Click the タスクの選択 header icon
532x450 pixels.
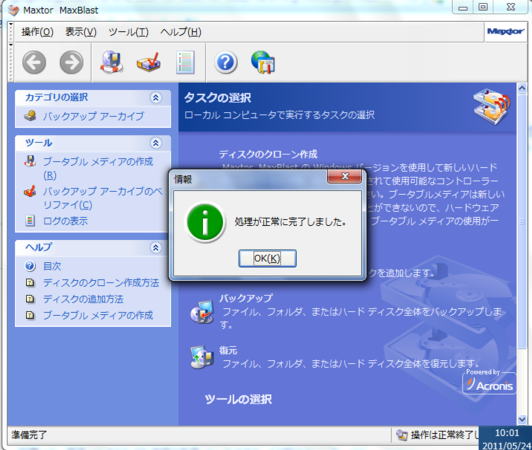tap(492, 107)
